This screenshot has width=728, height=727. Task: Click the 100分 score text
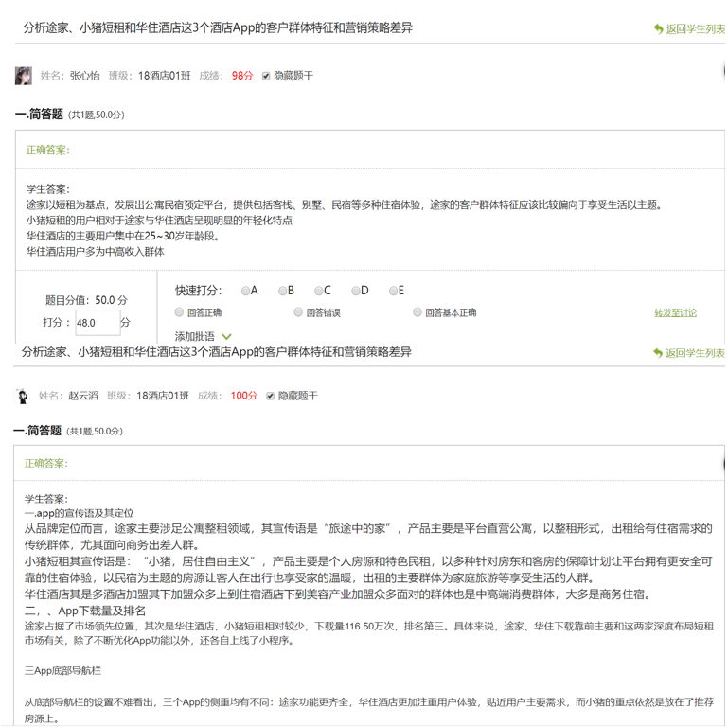pyautogui.click(x=243, y=396)
